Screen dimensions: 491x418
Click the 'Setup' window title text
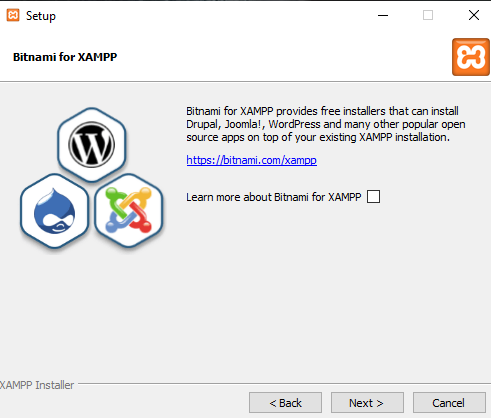point(41,16)
